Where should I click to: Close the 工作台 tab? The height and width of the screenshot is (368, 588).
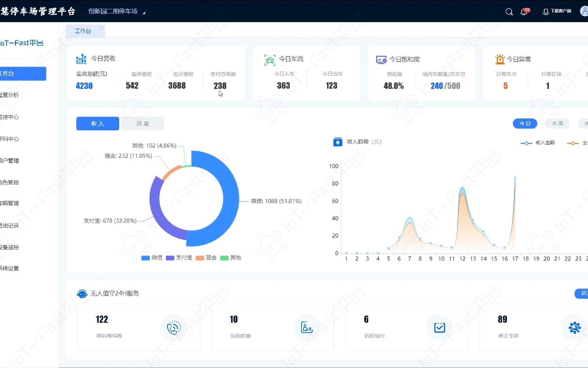coord(101,28)
